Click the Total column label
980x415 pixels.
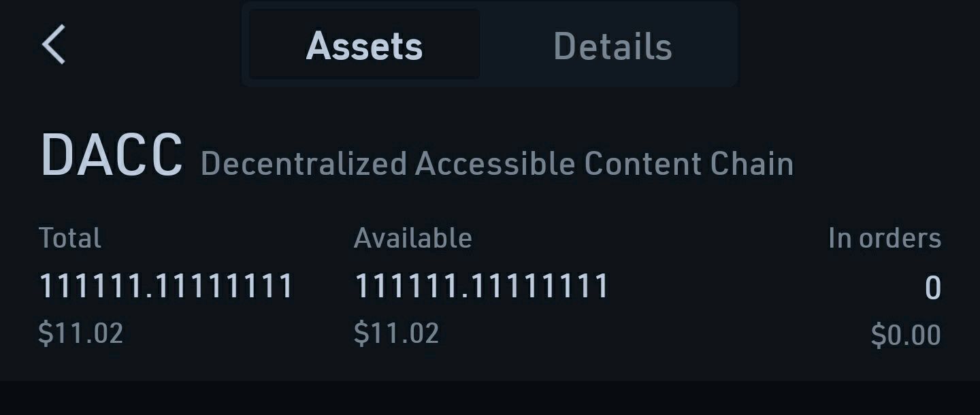tap(70, 238)
